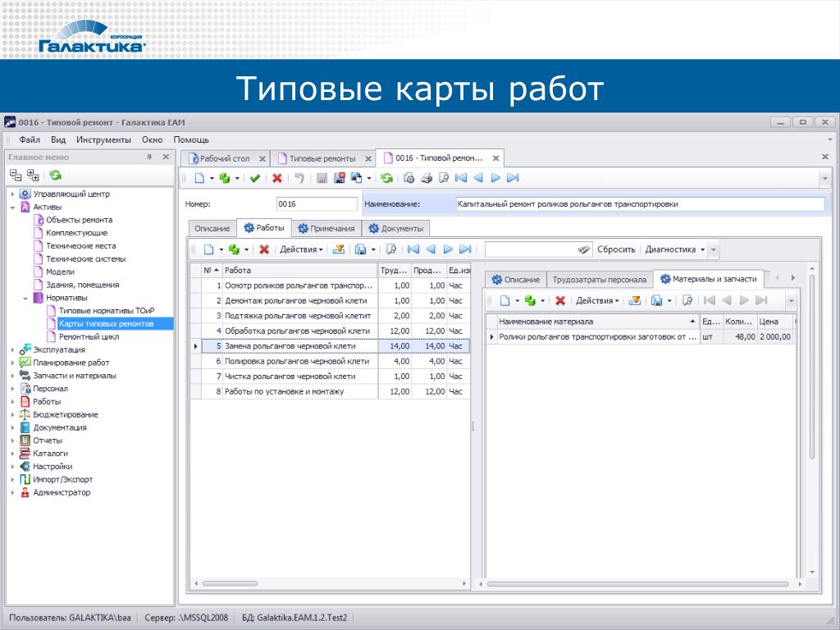Open the Диагностика dropdown

[x=674, y=249]
